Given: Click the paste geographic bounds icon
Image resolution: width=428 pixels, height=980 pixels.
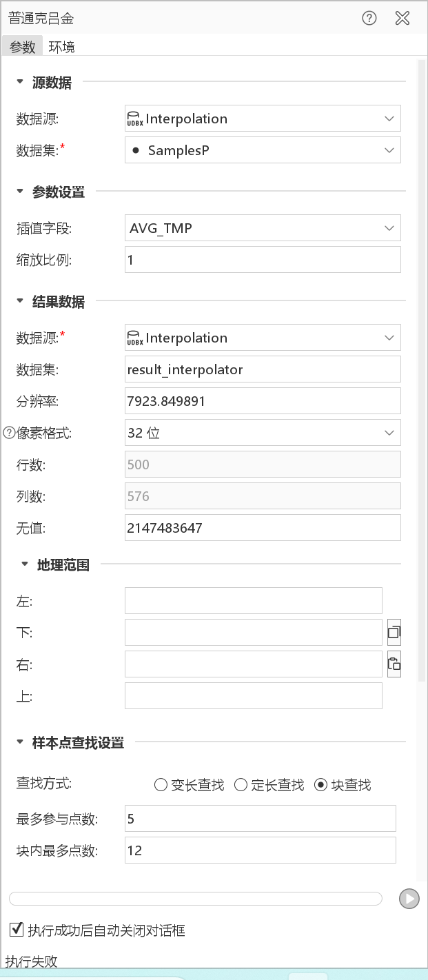Looking at the screenshot, I should (394, 664).
